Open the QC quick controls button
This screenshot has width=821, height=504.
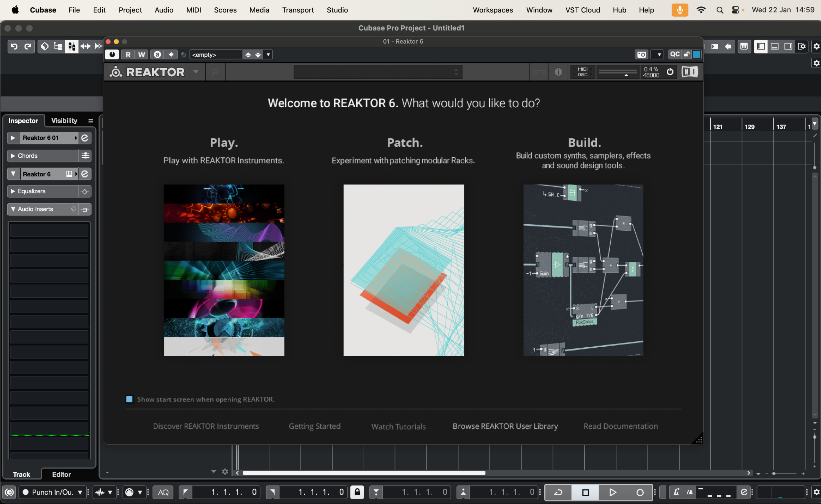pyautogui.click(x=674, y=54)
